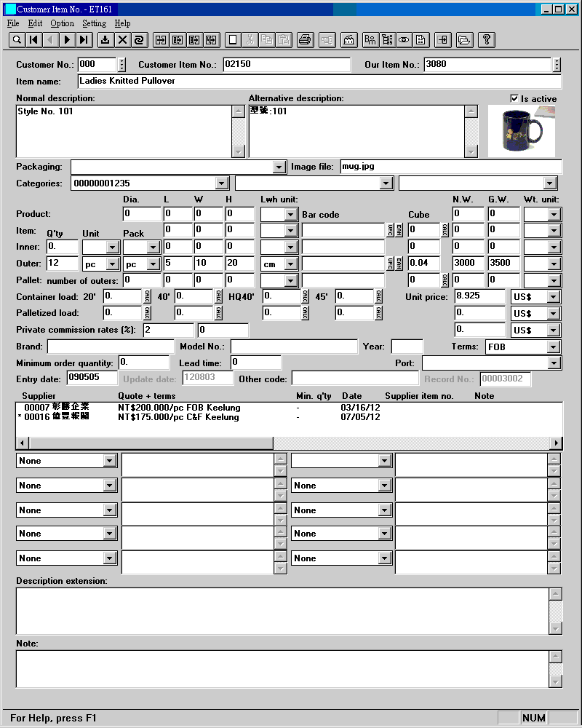Open the Inner row Pack dropdown
The image size is (582, 728).
(154, 247)
